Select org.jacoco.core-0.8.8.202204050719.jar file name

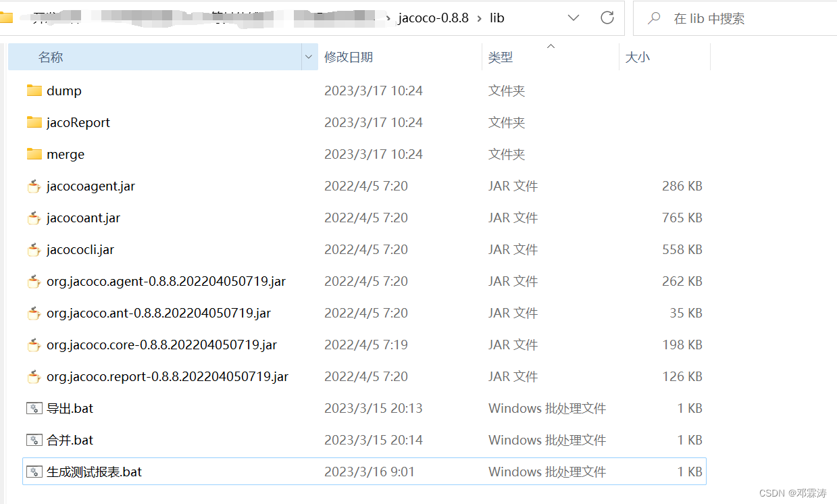[x=161, y=345]
